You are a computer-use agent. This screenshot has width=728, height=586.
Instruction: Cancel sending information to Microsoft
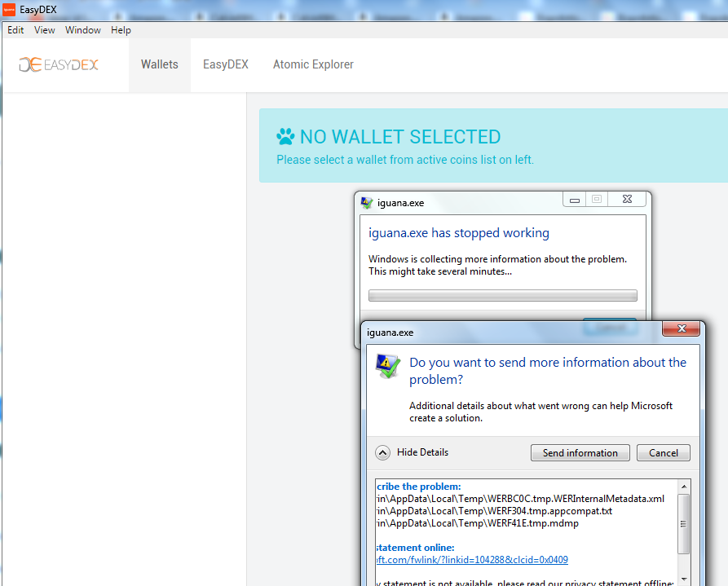point(664,452)
